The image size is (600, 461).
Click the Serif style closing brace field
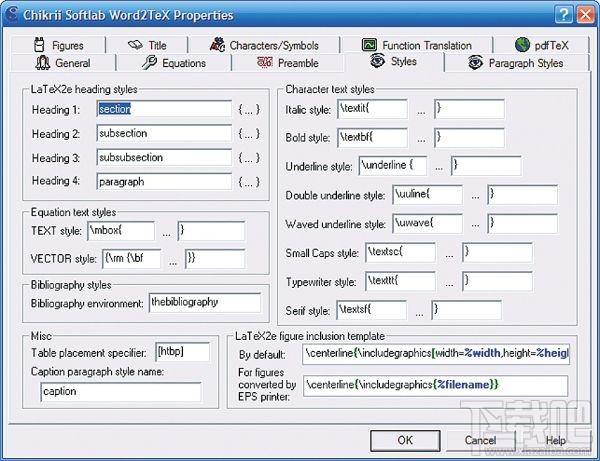[466, 310]
